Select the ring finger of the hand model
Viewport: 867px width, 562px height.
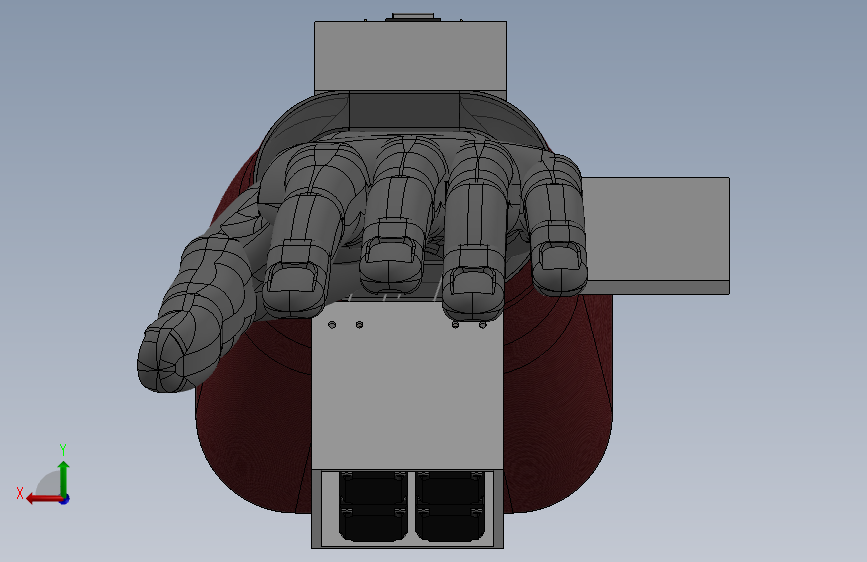(x=477, y=232)
